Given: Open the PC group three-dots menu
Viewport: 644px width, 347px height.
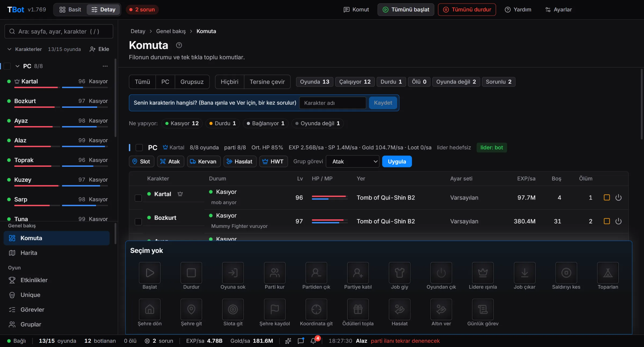Looking at the screenshot, I should point(105,66).
